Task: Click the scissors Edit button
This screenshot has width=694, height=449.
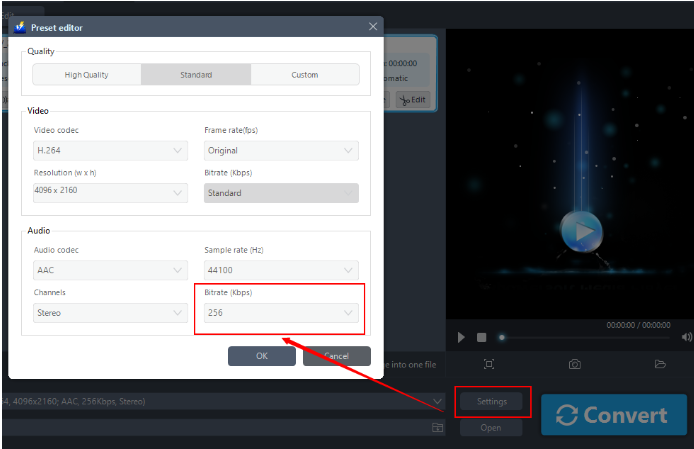Action: coord(413,100)
